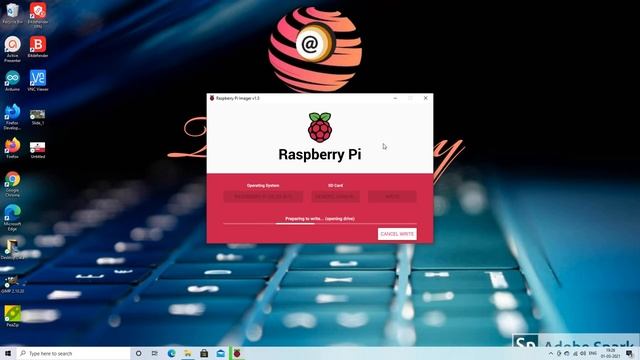Select the desktop icon above GIMP
Image resolution: width=640 pixels, height=360 pixels.
pos(11,250)
